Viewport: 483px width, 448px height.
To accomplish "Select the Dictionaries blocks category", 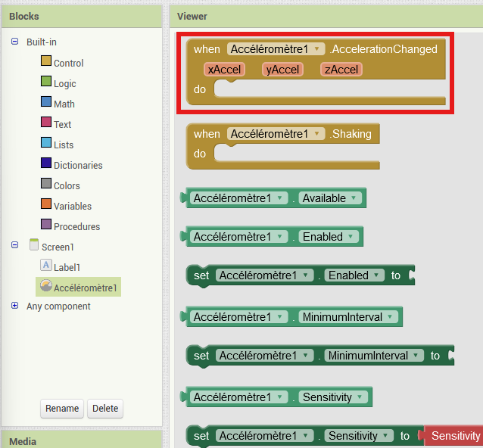I will [x=77, y=166].
